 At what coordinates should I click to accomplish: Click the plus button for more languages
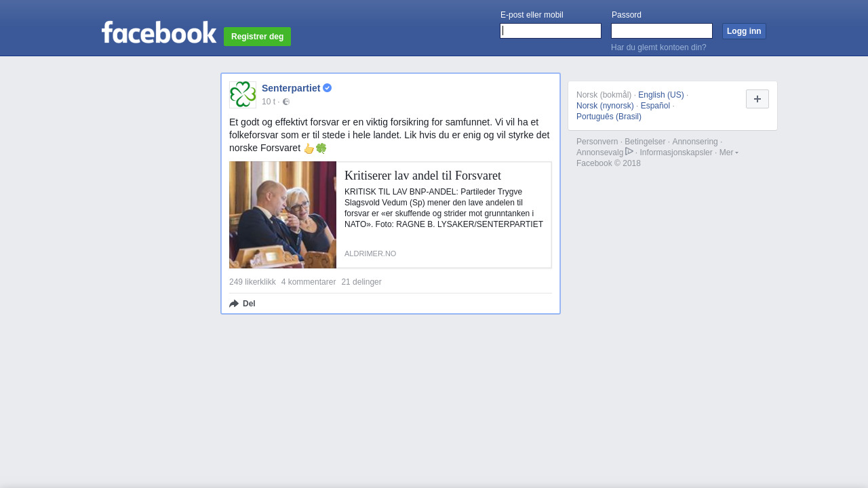(757, 99)
